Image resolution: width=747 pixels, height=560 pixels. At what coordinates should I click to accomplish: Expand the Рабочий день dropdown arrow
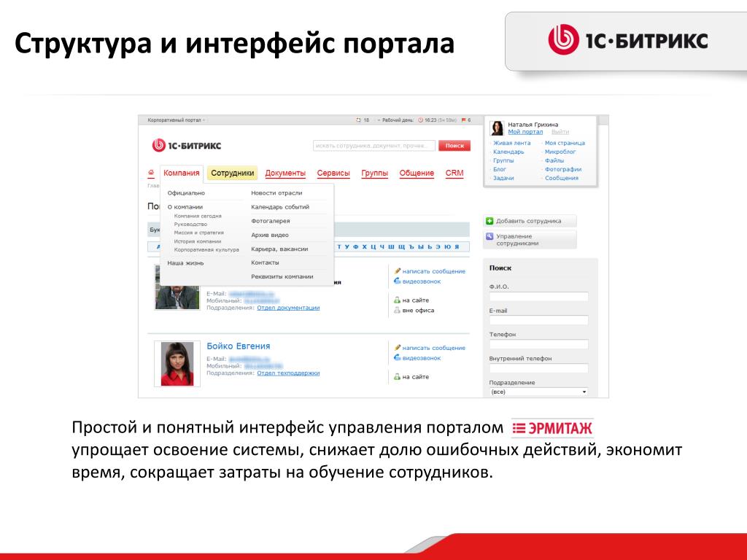[x=379, y=120]
